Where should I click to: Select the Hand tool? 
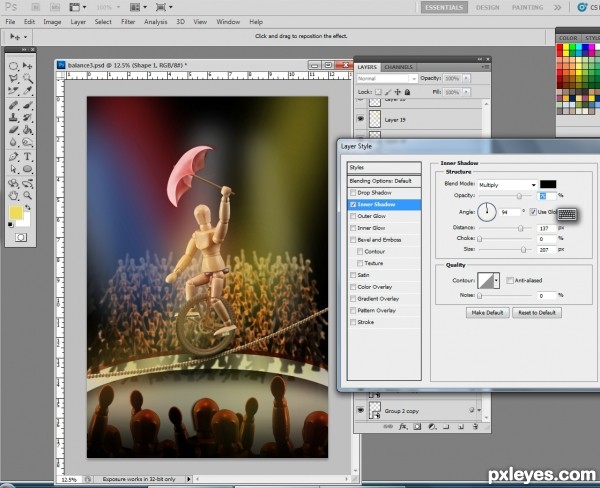pos(13,196)
